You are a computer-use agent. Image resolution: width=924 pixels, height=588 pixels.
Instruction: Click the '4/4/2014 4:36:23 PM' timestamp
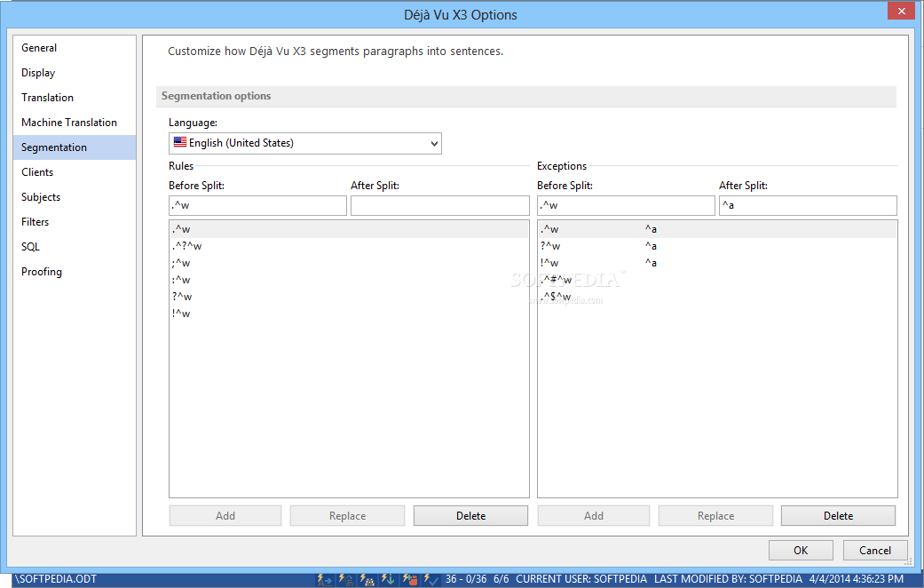tap(857, 579)
